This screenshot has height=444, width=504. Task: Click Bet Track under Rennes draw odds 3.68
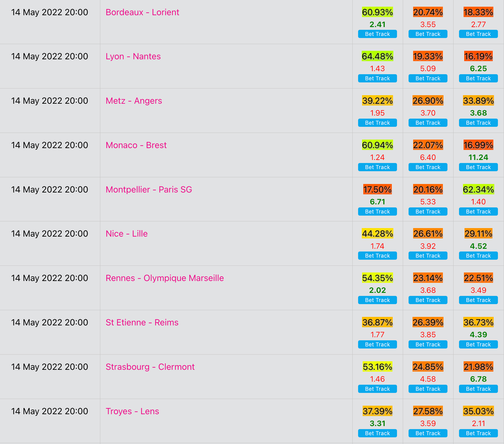[428, 300]
